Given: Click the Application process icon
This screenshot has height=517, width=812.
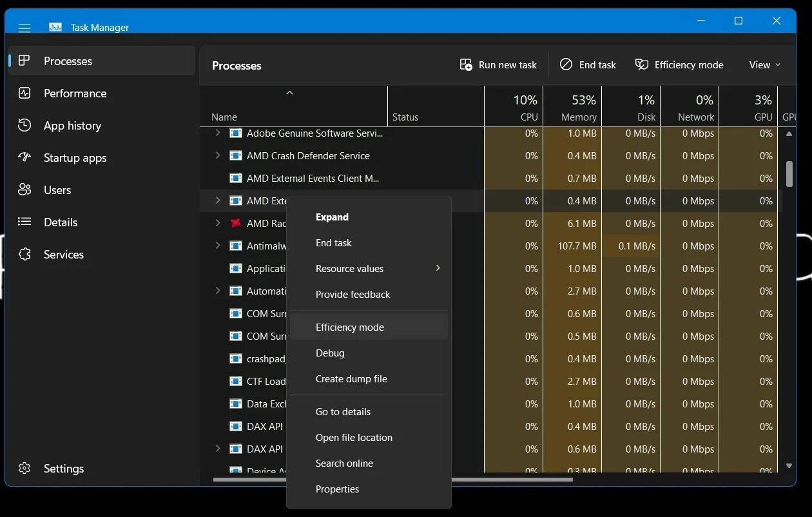Looking at the screenshot, I should click(236, 269).
